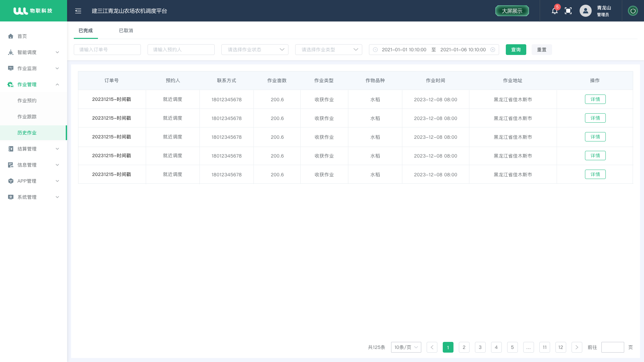The width and height of the screenshot is (644, 362).
Task: Go to page 5
Action: pos(513,347)
